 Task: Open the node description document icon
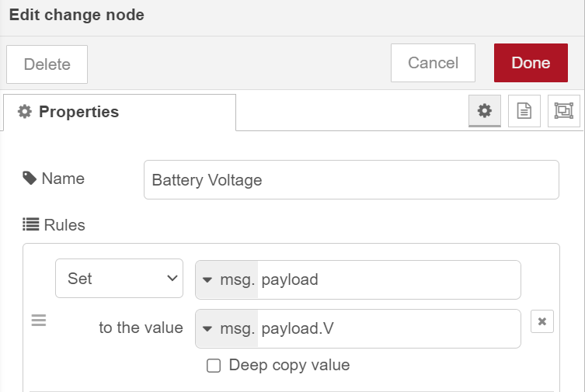click(x=524, y=111)
